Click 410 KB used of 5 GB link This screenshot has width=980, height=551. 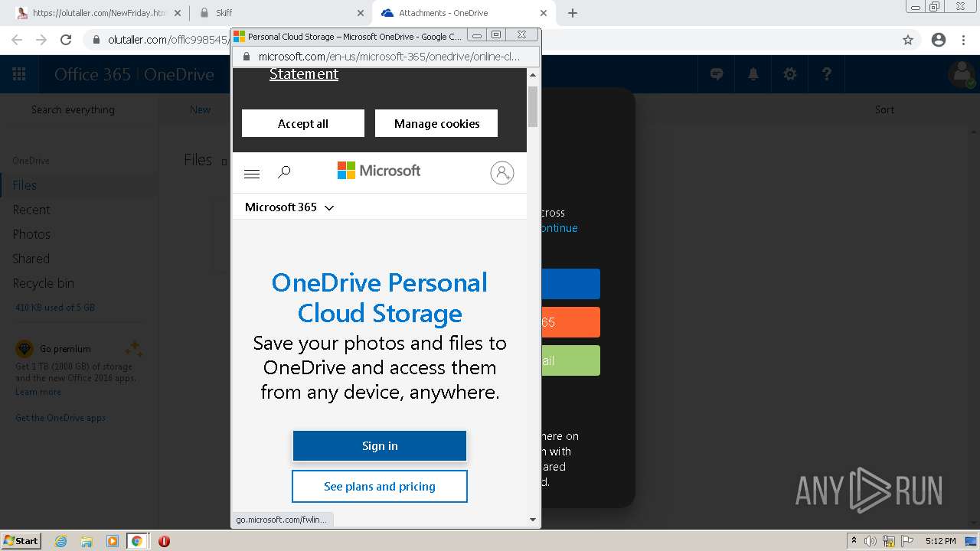(x=55, y=308)
